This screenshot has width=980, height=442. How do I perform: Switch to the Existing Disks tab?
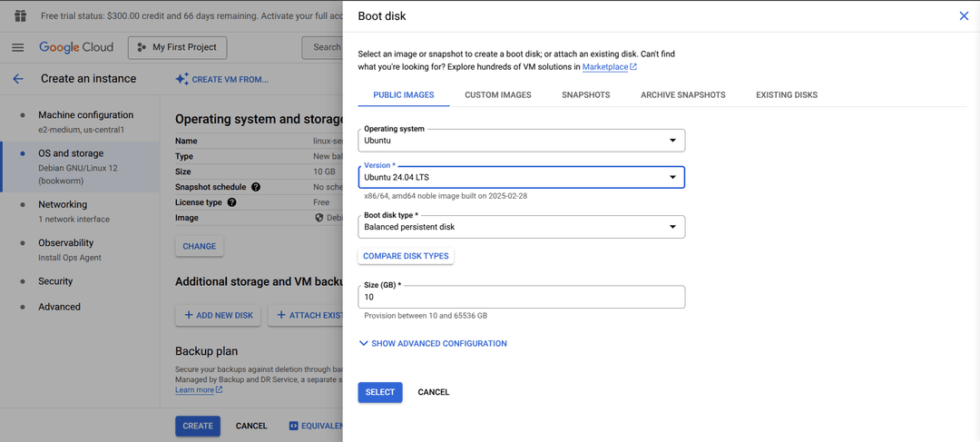(x=787, y=95)
